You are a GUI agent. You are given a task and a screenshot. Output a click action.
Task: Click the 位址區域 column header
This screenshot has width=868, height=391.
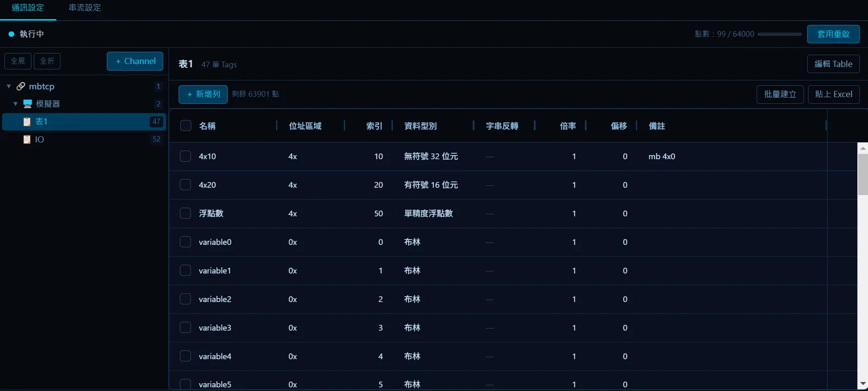click(x=305, y=126)
